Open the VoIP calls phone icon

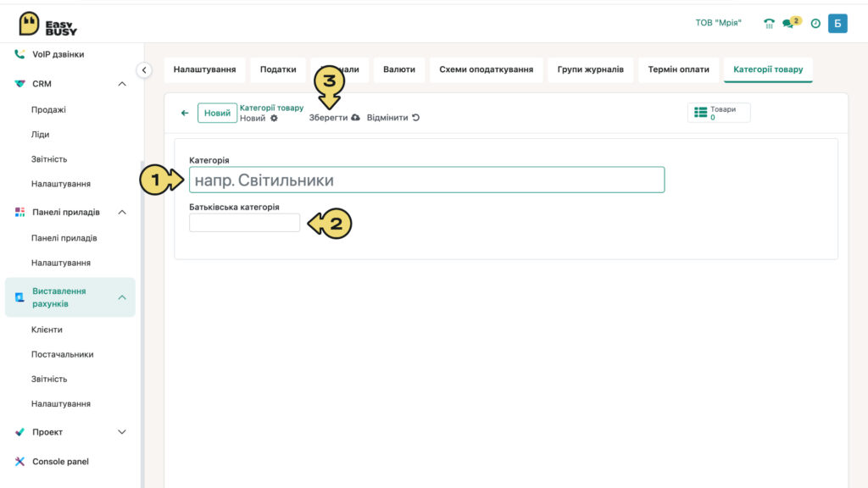(19, 54)
